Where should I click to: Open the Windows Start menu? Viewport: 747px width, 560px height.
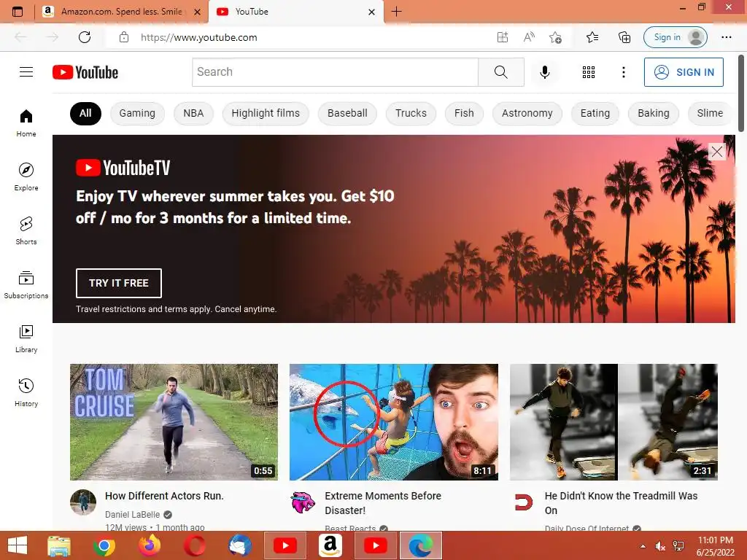18,545
